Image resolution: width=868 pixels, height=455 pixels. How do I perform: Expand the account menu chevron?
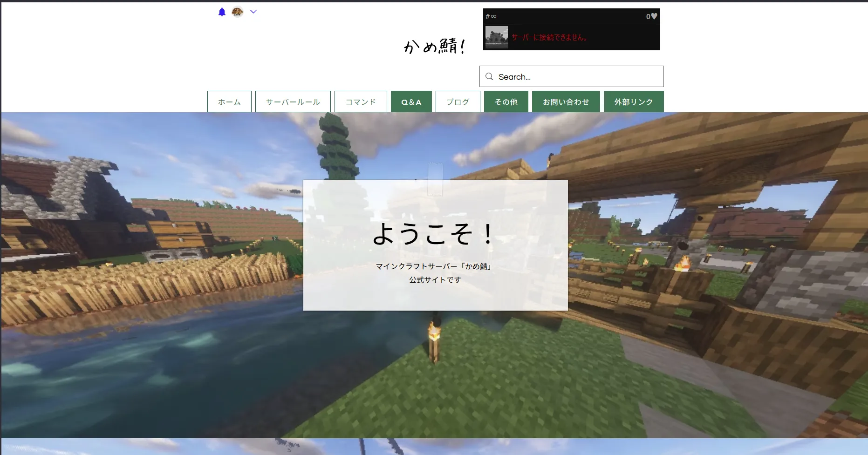(x=253, y=12)
